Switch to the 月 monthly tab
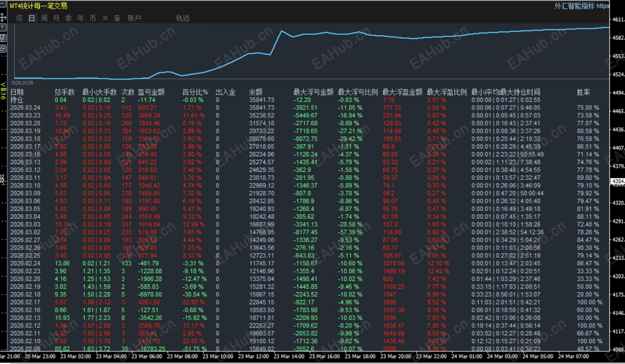The width and height of the screenshot is (625, 364). (x=56, y=18)
